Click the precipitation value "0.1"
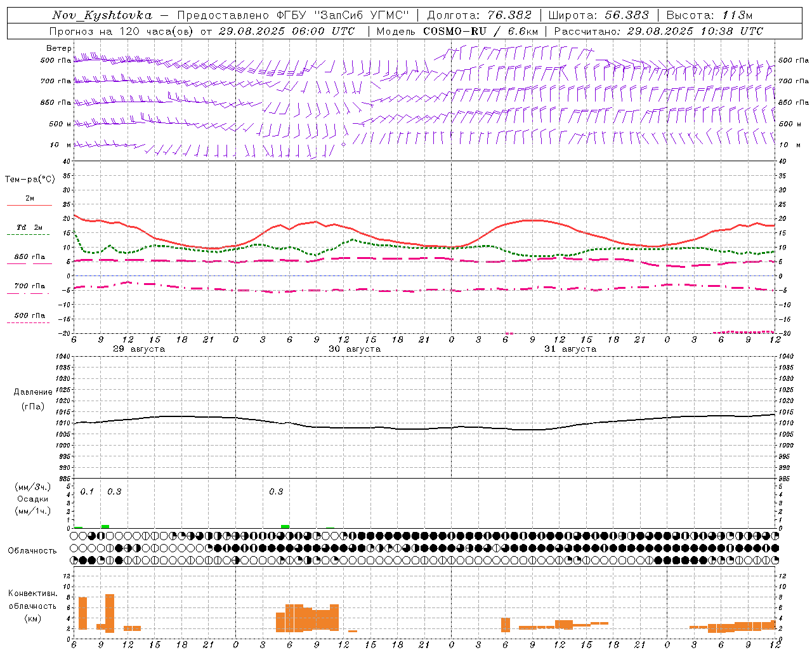This screenshot has height=650, width=812. [x=87, y=492]
